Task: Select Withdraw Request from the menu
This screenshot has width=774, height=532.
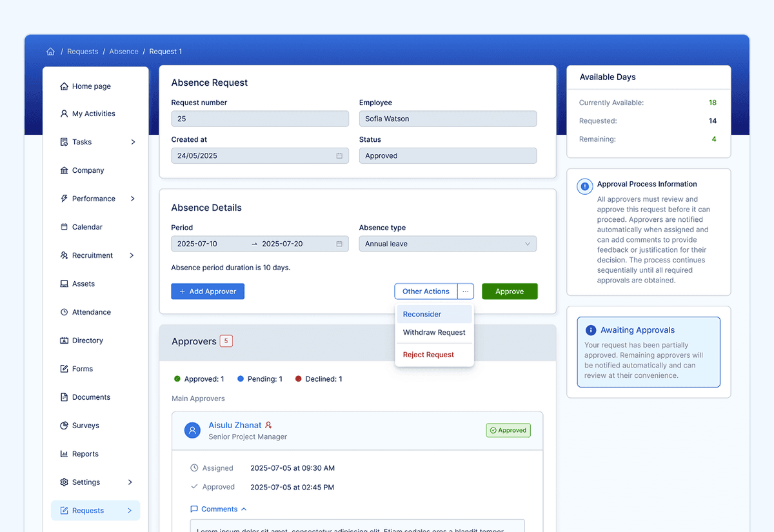Action: [434, 333]
